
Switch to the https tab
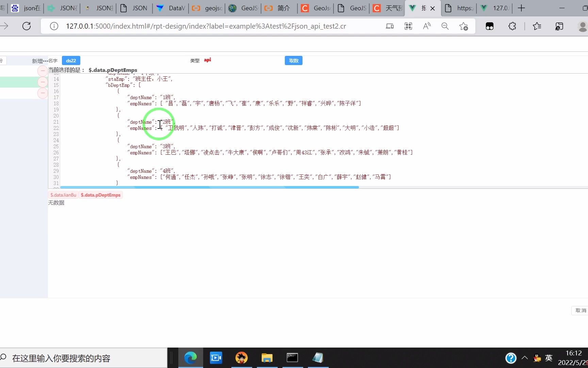pos(459,8)
